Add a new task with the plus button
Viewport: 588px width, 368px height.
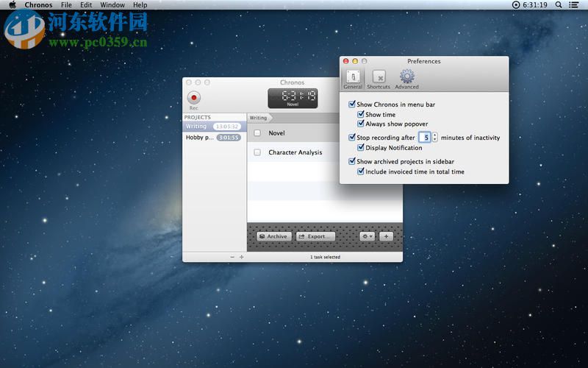[x=387, y=236]
